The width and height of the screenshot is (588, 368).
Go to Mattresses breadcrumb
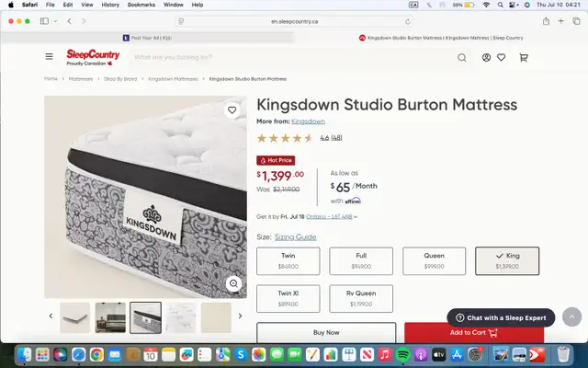point(81,79)
